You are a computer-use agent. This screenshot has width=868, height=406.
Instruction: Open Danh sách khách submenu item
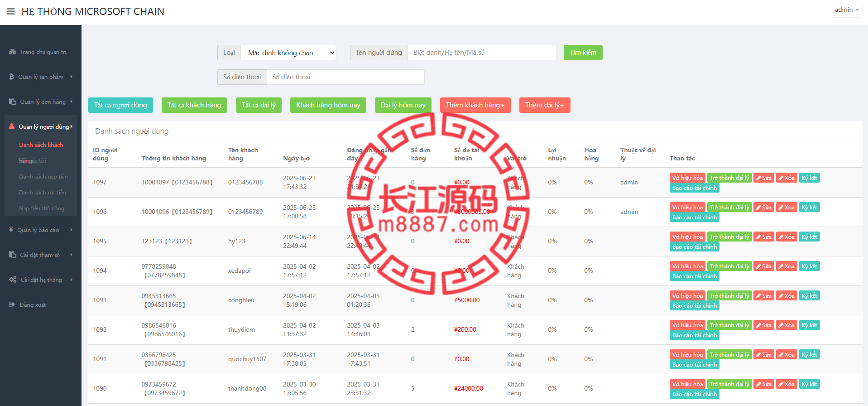click(41, 145)
